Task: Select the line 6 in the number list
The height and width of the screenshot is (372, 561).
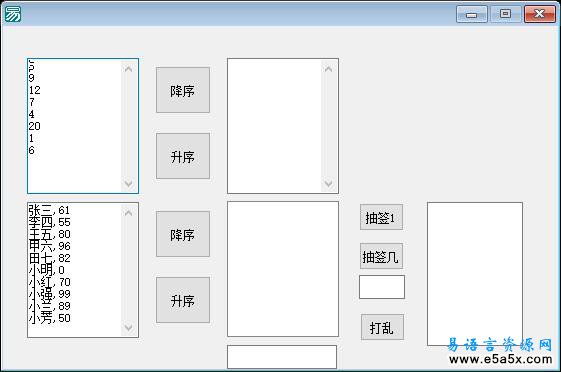Action: click(x=31, y=150)
